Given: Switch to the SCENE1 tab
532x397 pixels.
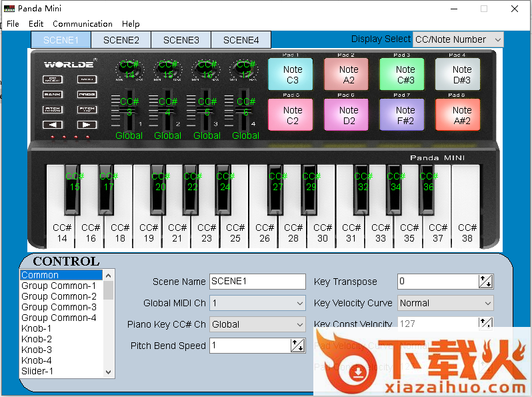Looking at the screenshot, I should point(61,40).
